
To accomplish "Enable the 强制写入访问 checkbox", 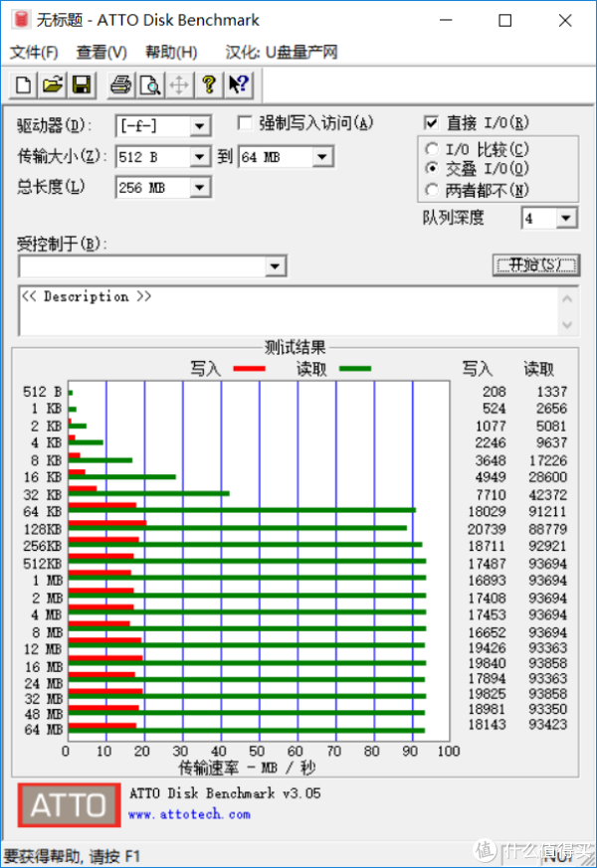I will (245, 123).
